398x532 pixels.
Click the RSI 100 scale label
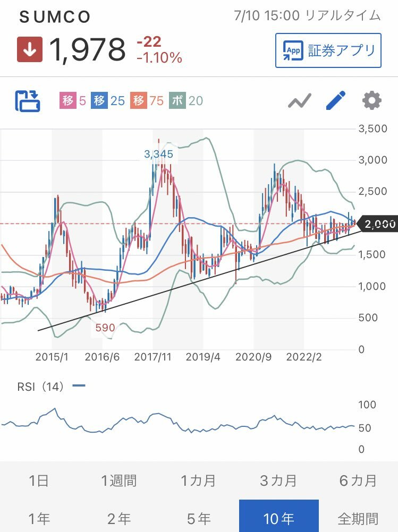click(x=367, y=405)
